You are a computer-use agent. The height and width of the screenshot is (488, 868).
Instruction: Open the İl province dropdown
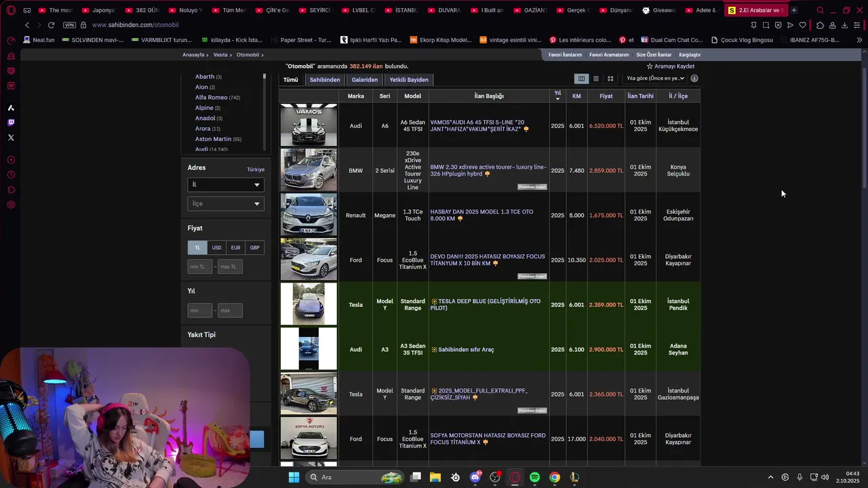tap(225, 184)
